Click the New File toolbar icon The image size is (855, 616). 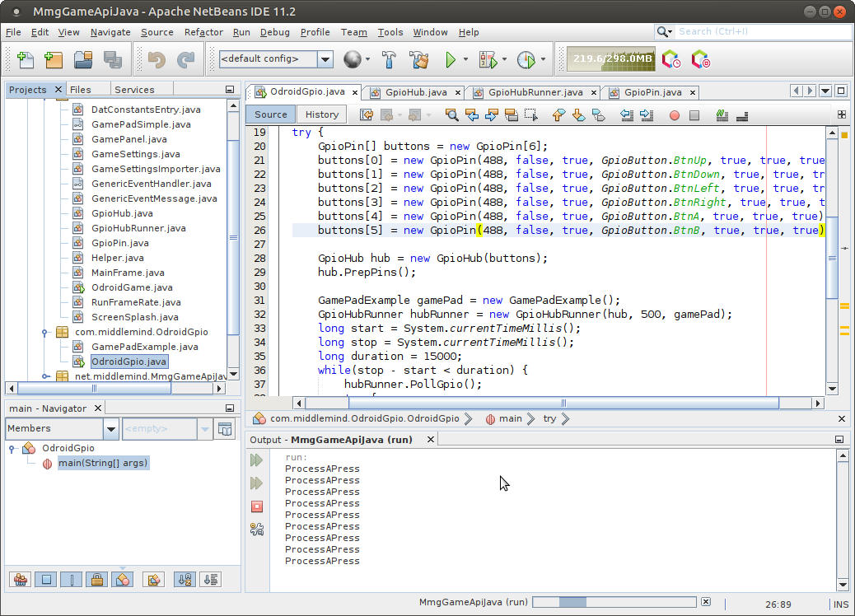26,59
